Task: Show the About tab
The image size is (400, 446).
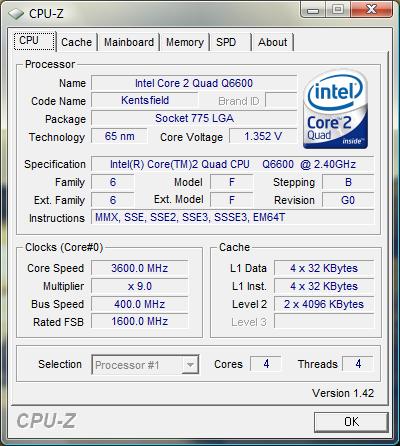Action: [272, 42]
